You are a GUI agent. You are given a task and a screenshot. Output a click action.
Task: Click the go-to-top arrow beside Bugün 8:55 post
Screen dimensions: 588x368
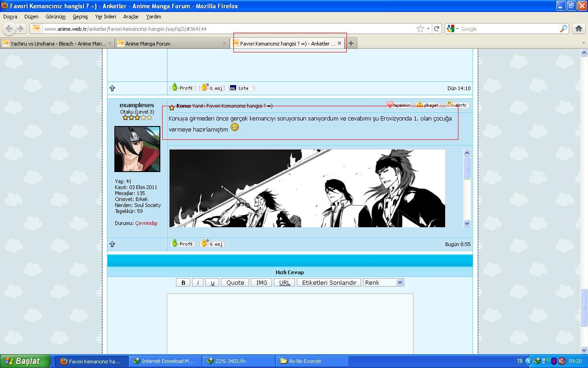(113, 244)
